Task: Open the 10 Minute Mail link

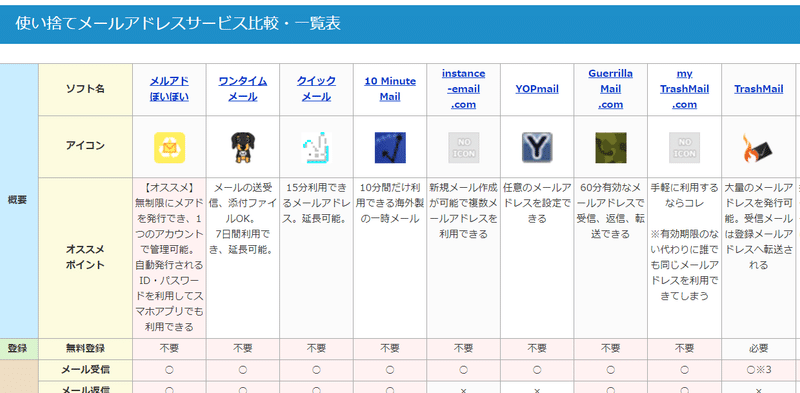Action: click(390, 89)
